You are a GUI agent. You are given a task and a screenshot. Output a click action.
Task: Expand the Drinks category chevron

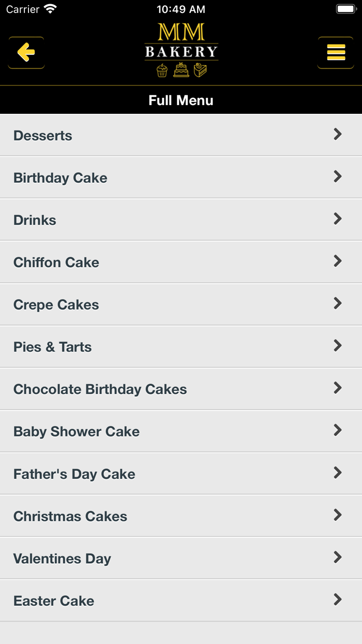(338, 219)
